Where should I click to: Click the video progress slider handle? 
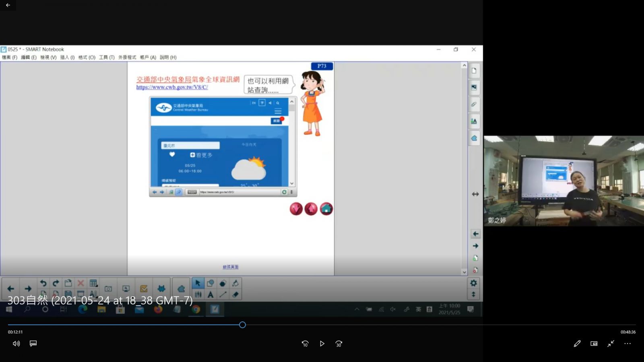pyautogui.click(x=242, y=325)
